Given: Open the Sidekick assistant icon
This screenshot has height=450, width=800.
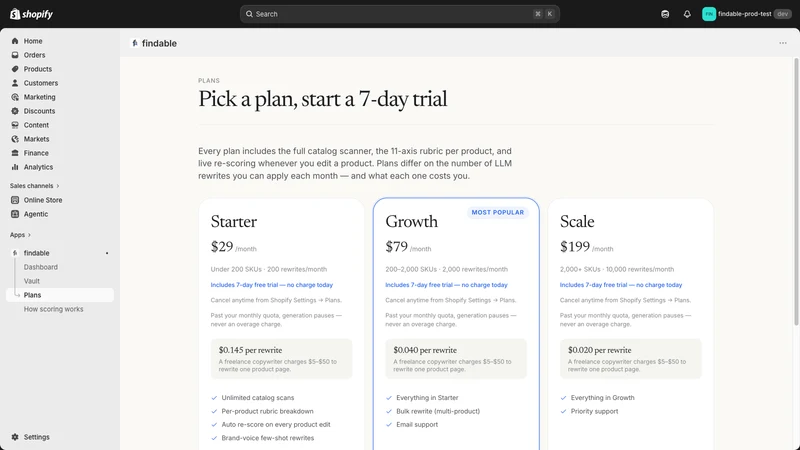Looking at the screenshot, I should [665, 14].
